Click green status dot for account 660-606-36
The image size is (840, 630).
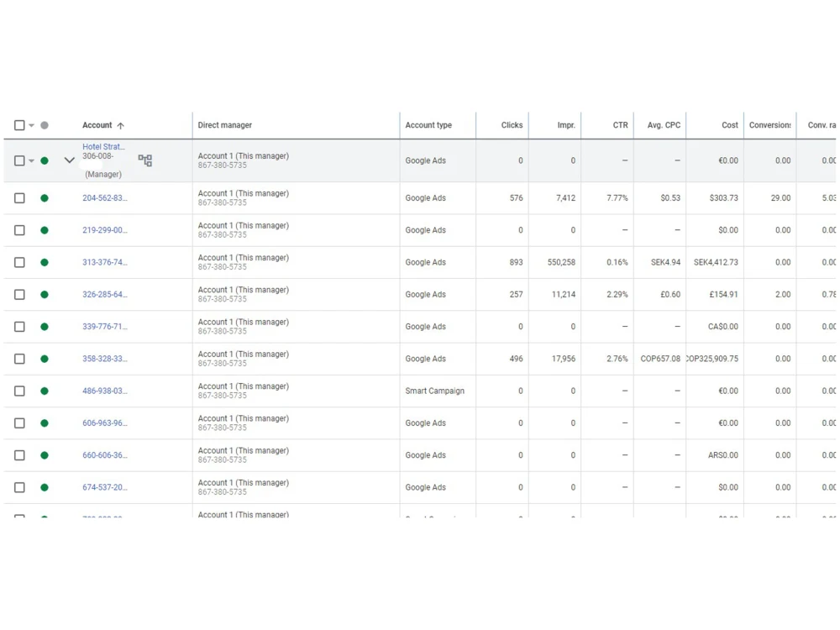(45, 455)
